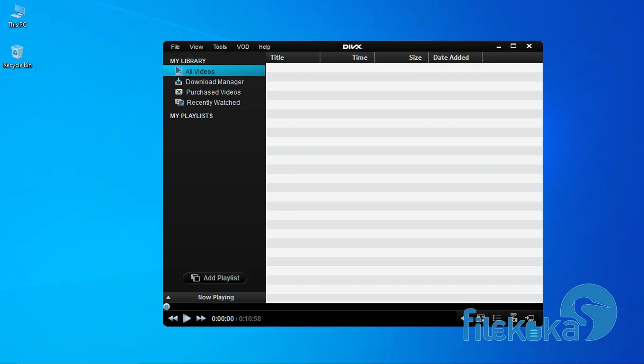Open the View menu
The height and width of the screenshot is (364, 644).
196,47
